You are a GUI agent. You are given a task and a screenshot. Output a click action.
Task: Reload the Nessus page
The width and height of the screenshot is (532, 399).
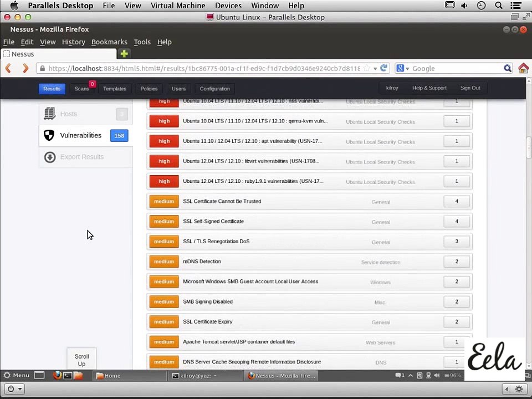(383, 68)
